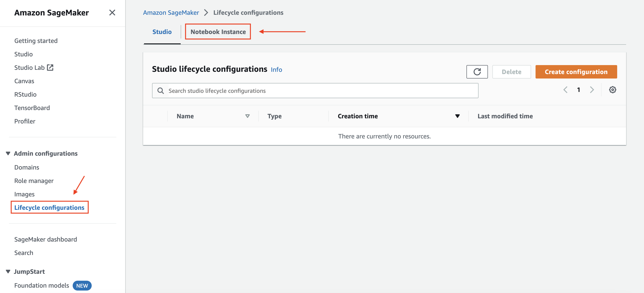The height and width of the screenshot is (293, 644).
Task: Toggle the Creation time sort order
Action: 457,116
